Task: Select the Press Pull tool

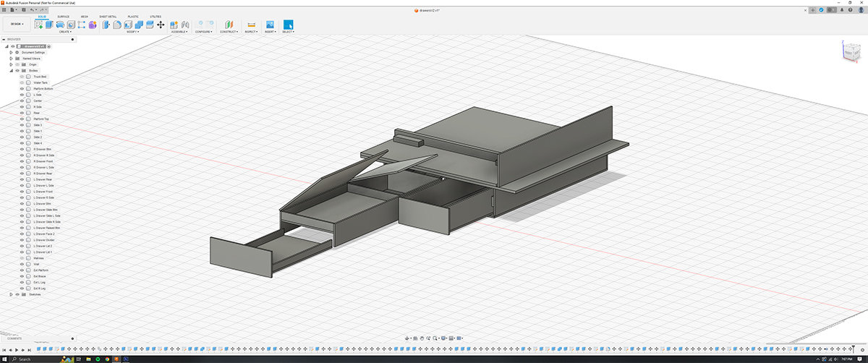Action: (x=106, y=25)
